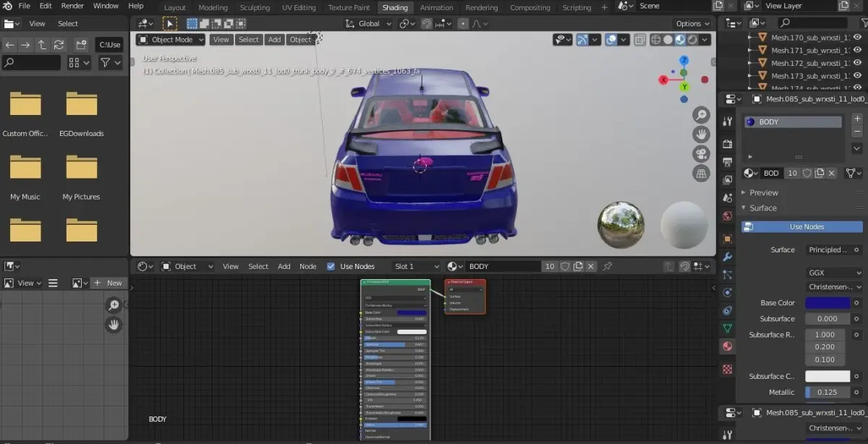Open material slot specials chevron menu
This screenshot has width=868, height=444.
[x=857, y=148]
